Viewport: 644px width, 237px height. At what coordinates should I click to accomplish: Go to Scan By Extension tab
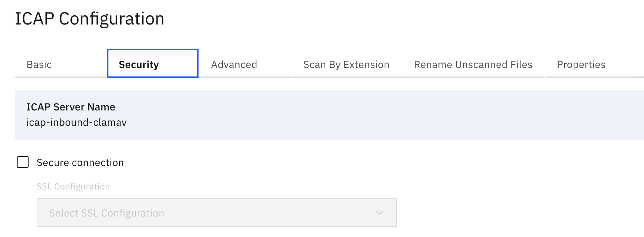[x=346, y=65]
